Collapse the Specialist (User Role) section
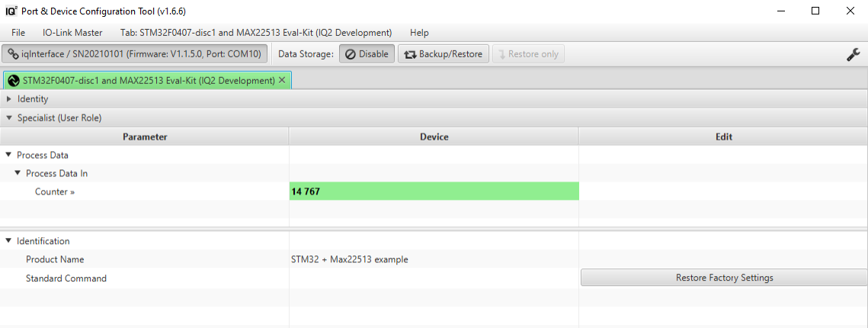Viewport: 868px width, 328px height. 9,118
